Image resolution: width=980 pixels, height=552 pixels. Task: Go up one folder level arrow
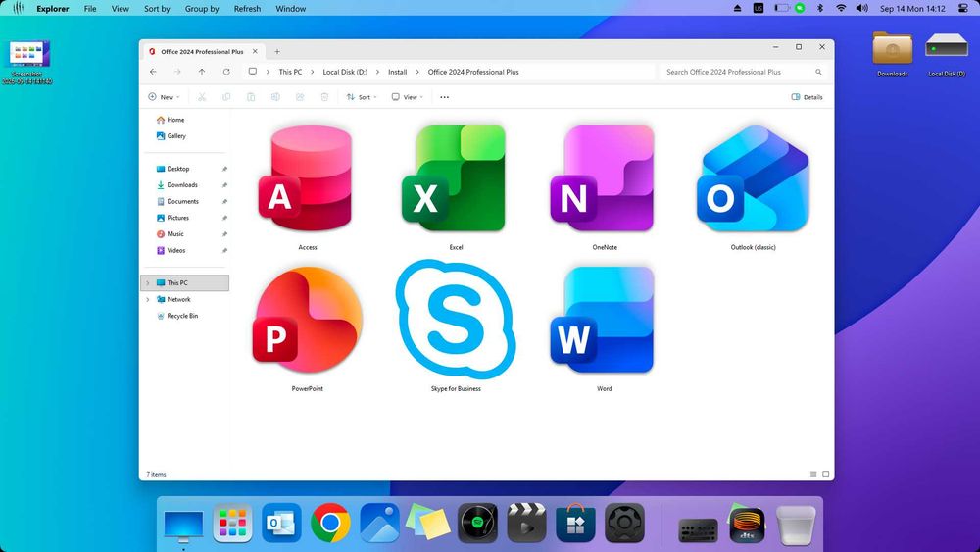point(202,72)
